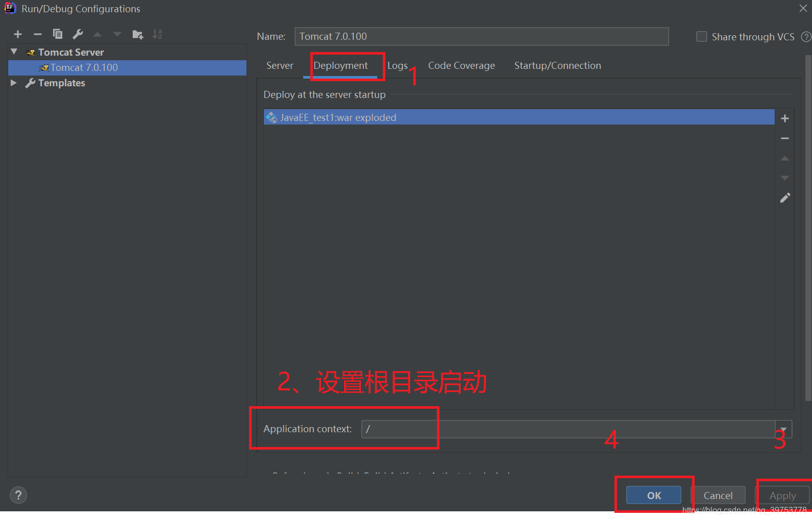The image size is (812, 520).
Task: Move deployed artifact down
Action: pyautogui.click(x=785, y=178)
